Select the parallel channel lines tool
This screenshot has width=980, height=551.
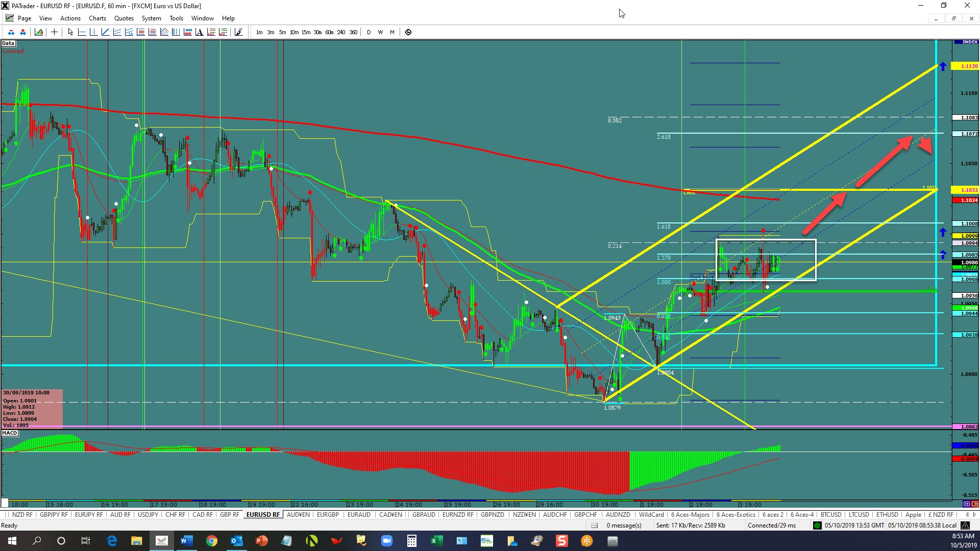pos(117,32)
